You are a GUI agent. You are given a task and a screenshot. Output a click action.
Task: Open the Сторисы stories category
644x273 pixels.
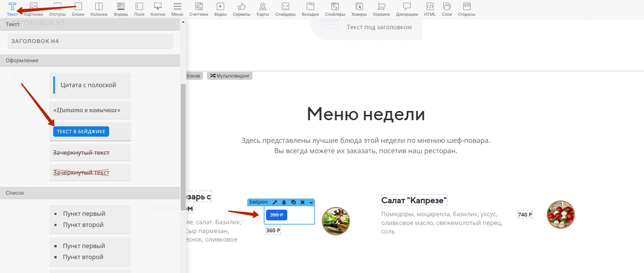tap(467, 10)
